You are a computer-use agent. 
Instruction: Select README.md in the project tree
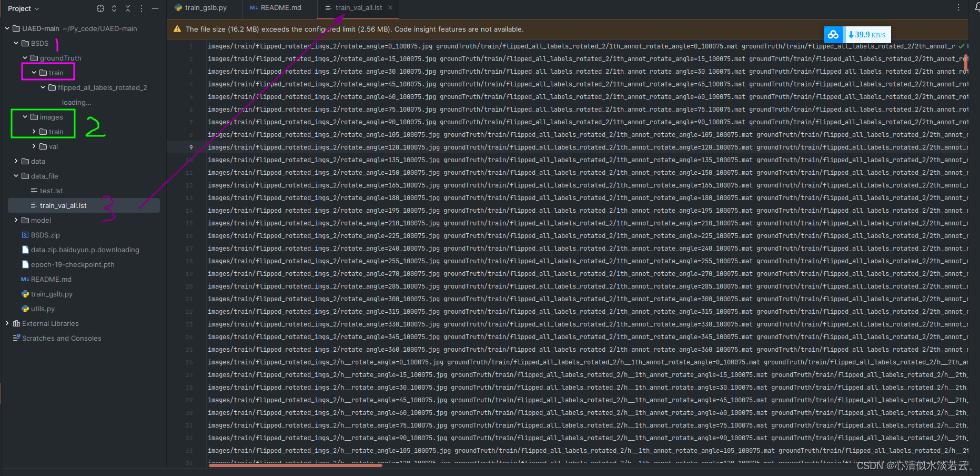point(51,279)
